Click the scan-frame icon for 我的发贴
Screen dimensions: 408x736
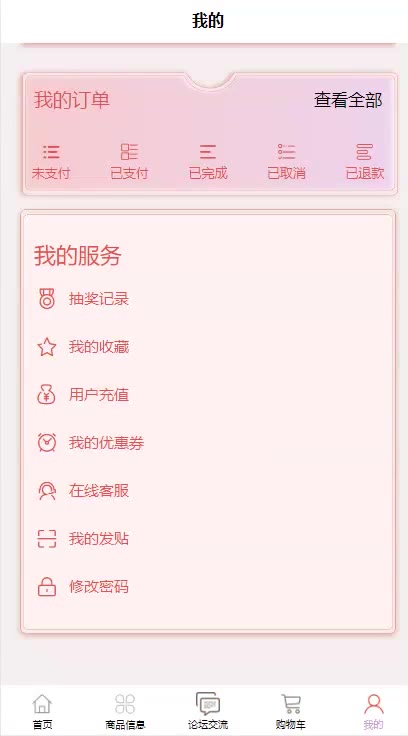point(46,539)
